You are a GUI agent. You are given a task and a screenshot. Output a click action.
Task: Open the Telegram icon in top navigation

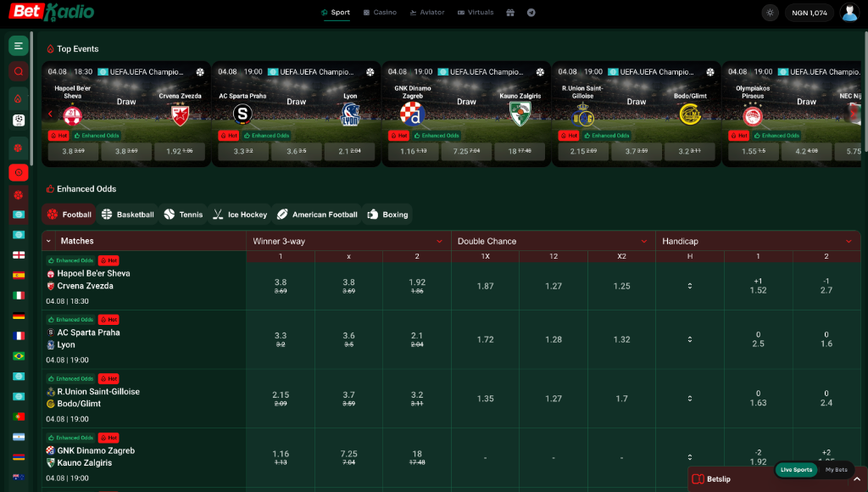[x=531, y=12]
